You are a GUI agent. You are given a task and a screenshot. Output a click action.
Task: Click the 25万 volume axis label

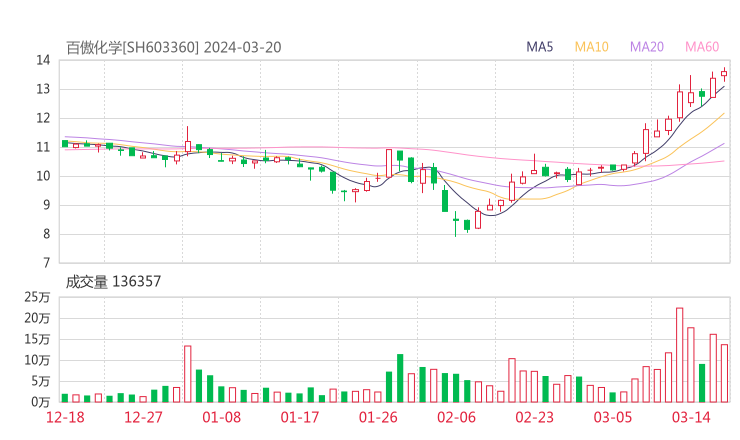[x=37, y=297]
